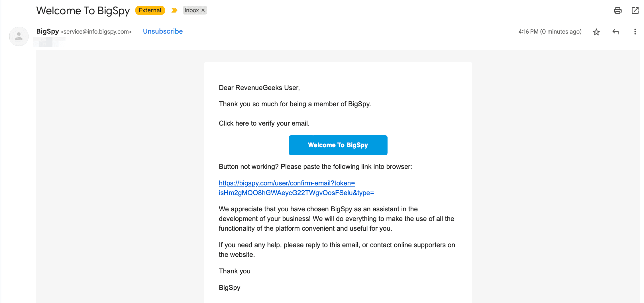Click the service@info.bigspy.com address
This screenshot has height=303, width=644.
click(96, 32)
